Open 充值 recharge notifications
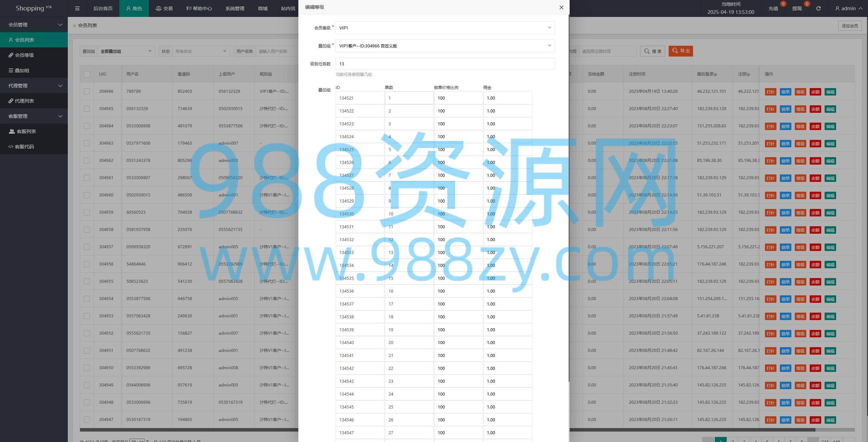 tap(773, 8)
